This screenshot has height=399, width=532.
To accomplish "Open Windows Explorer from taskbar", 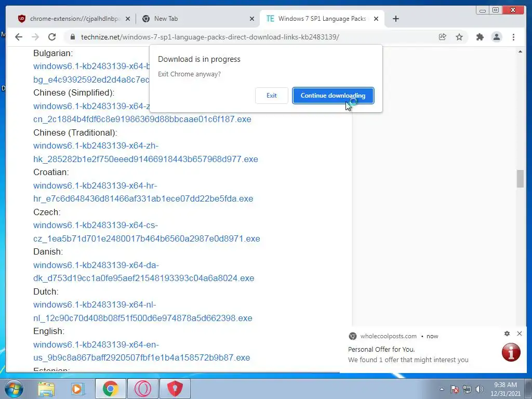I will coord(46,389).
